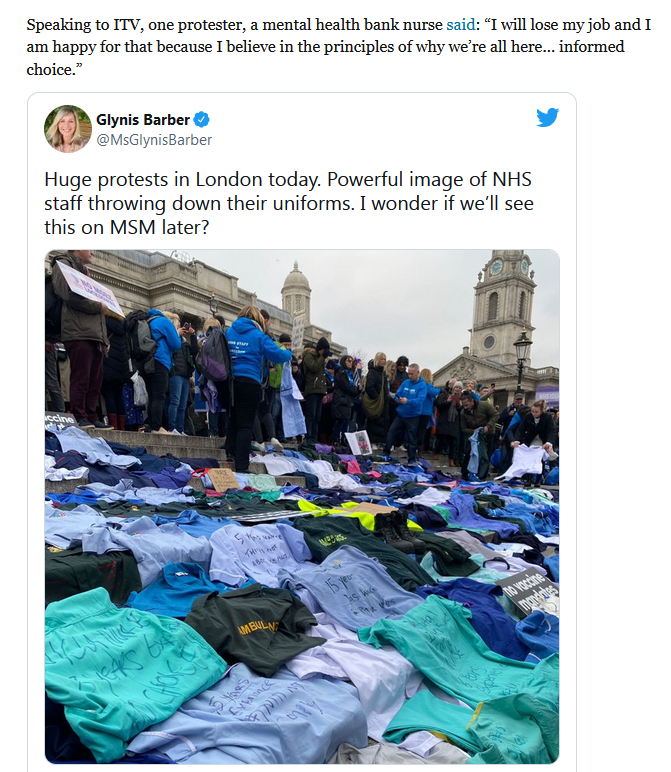Viewport: 671px width, 772px height.
Task: Click the blue verified badge icon
Action: pyautogui.click(x=201, y=120)
